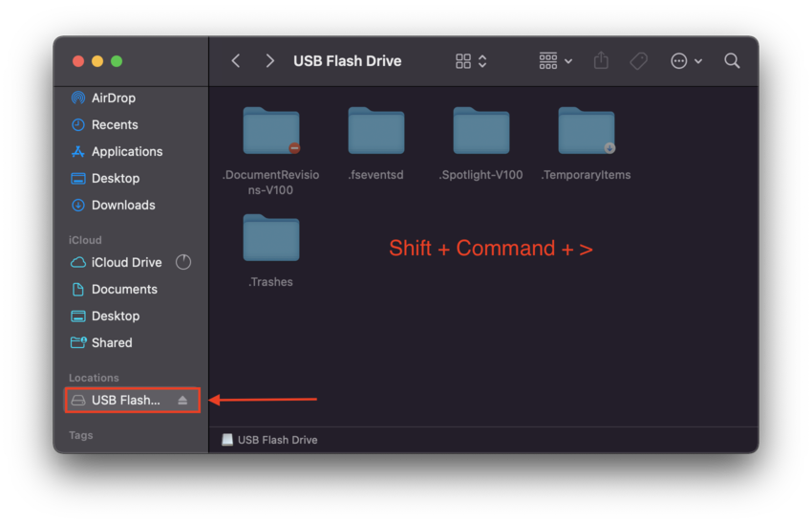Click the iCloud Drive storage progress indicator
This screenshot has height=524, width=812.
[x=183, y=262]
